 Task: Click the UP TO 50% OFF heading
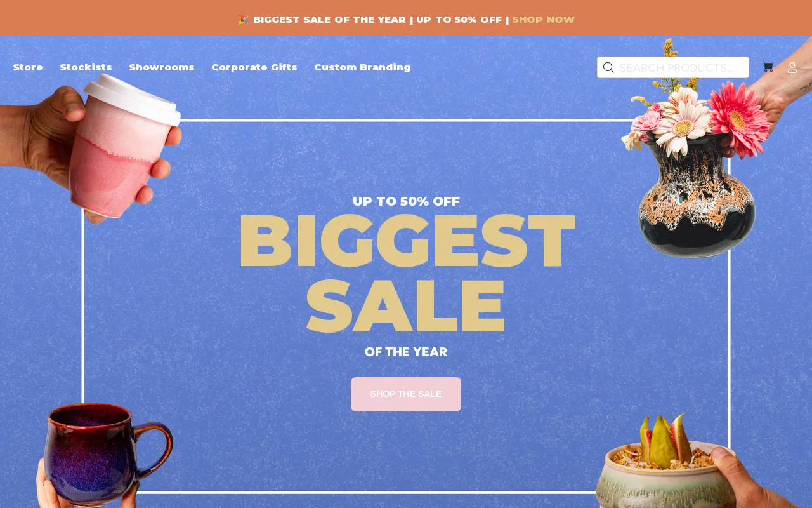(x=406, y=202)
